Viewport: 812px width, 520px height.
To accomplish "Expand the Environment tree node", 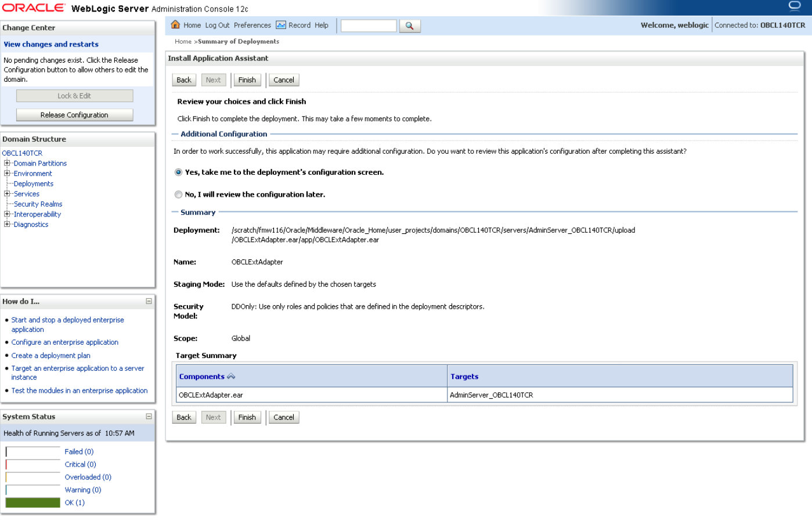I will pyautogui.click(x=6, y=173).
